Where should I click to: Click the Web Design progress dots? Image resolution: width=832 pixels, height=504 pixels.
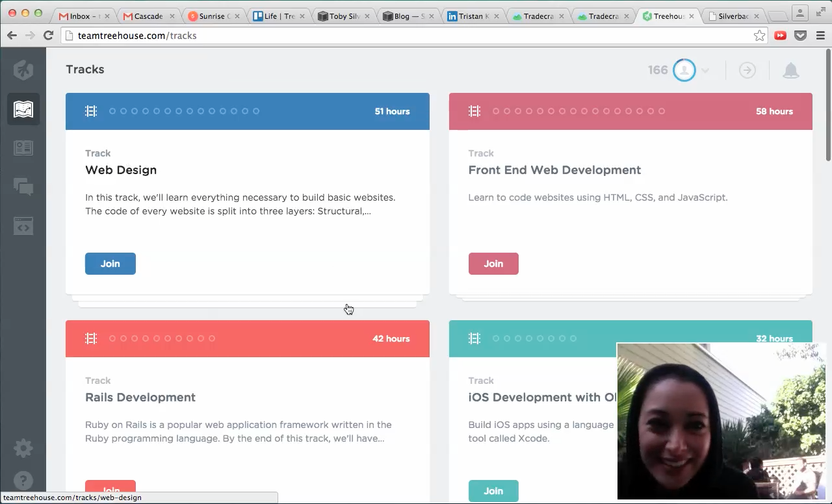(184, 111)
